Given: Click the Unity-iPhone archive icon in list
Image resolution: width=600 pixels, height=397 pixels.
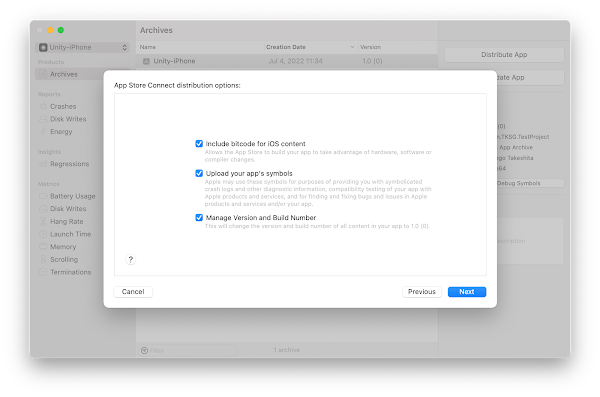Looking at the screenshot, I should tap(146, 61).
